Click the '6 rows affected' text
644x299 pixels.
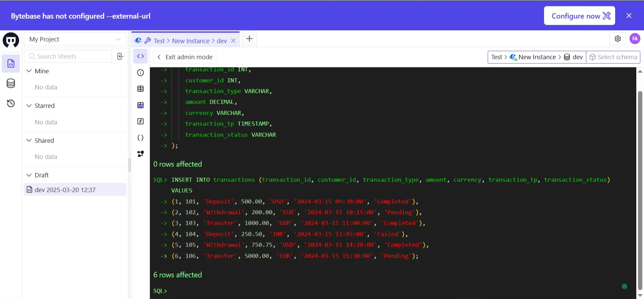pyautogui.click(x=178, y=275)
